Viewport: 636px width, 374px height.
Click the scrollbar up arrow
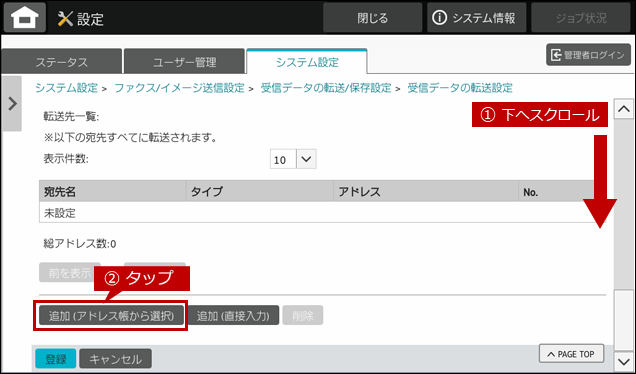(623, 109)
